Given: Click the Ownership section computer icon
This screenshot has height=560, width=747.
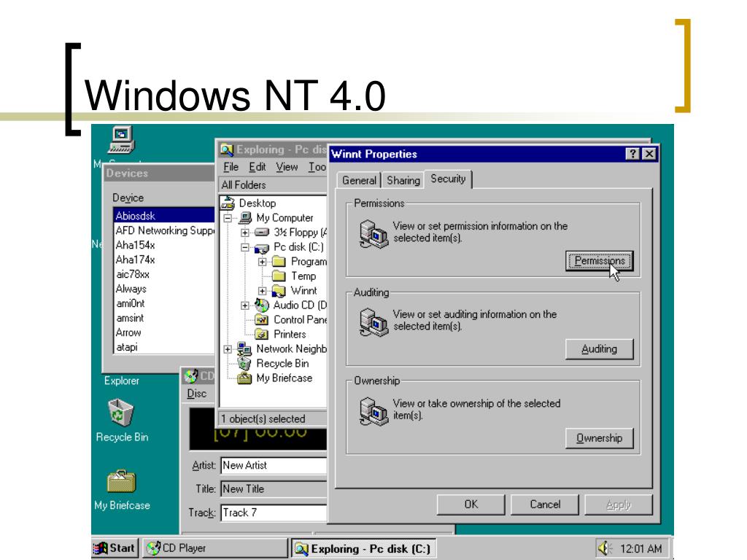Looking at the screenshot, I should pyautogui.click(x=374, y=411).
